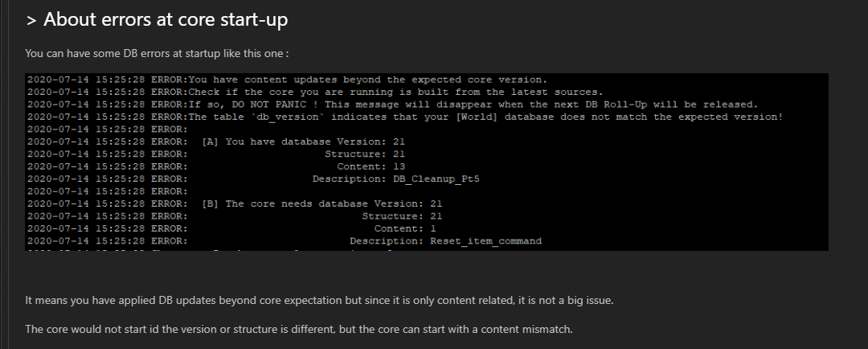Click the 'Structure: 21' line under section [A]
This screenshot has width=868, height=349.
216,154
